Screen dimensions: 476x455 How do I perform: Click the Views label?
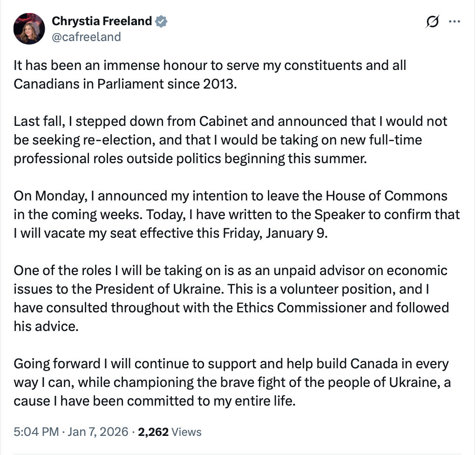click(186, 432)
